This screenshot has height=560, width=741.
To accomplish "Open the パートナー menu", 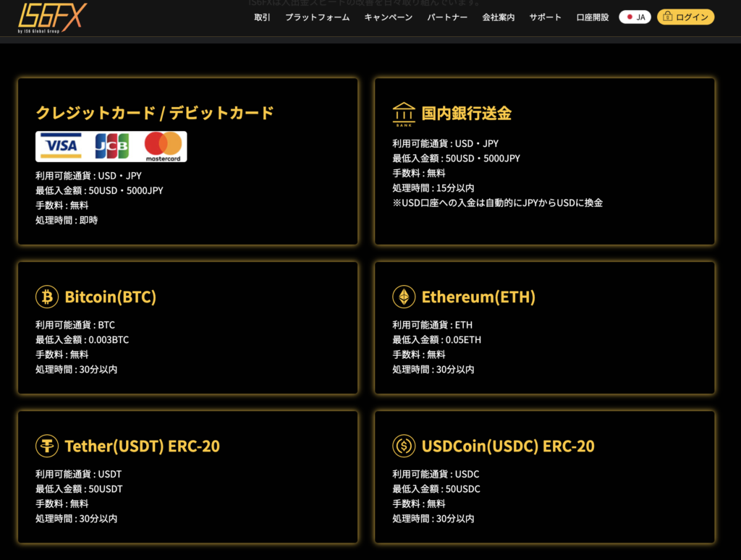I will pyautogui.click(x=447, y=17).
